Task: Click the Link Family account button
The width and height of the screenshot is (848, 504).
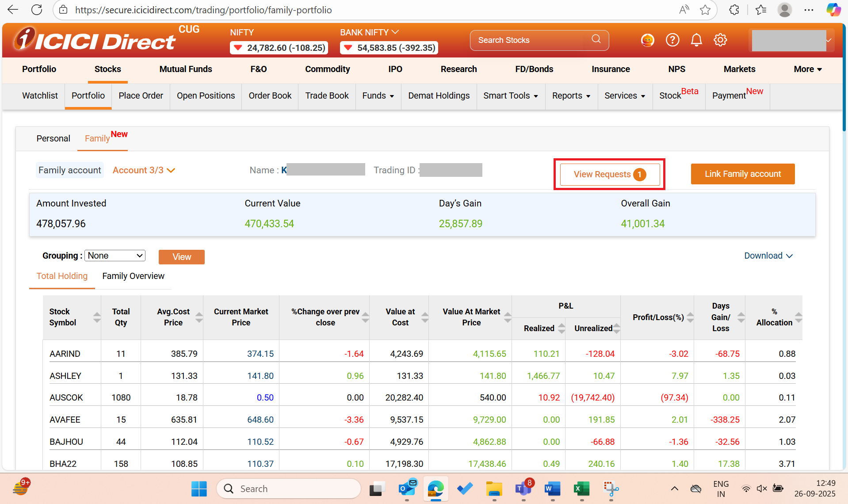Action: coord(742,174)
